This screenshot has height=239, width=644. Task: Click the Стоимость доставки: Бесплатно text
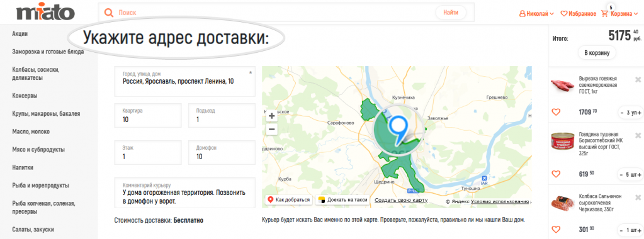pos(159,221)
